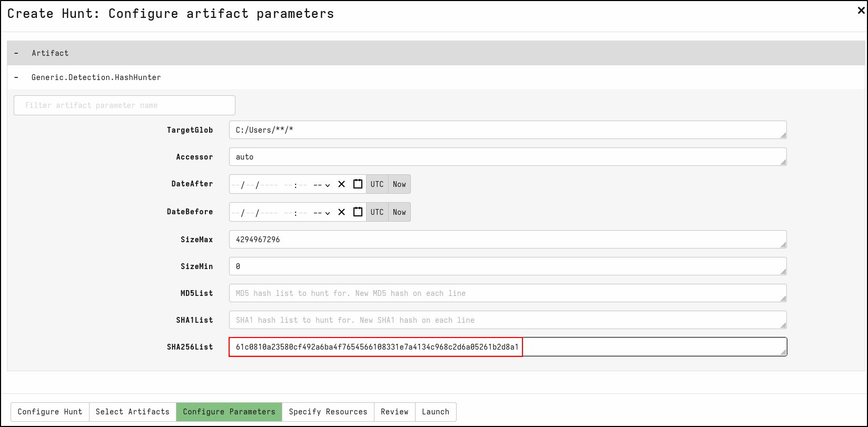Click into the MD5List text field
The image size is (868, 427).
coord(507,293)
